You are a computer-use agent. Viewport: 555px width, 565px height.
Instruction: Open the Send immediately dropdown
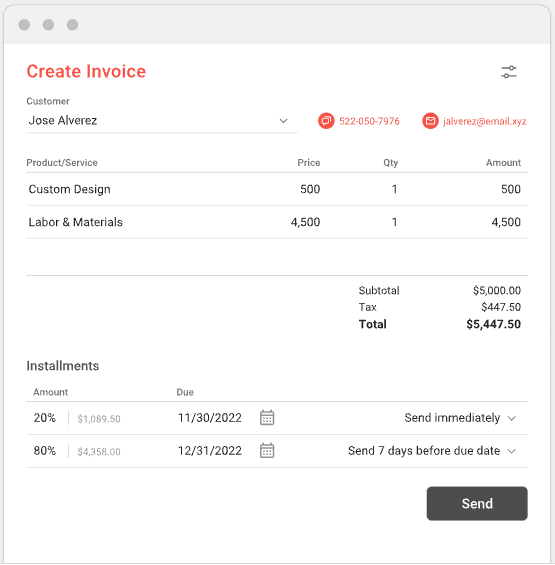460,418
